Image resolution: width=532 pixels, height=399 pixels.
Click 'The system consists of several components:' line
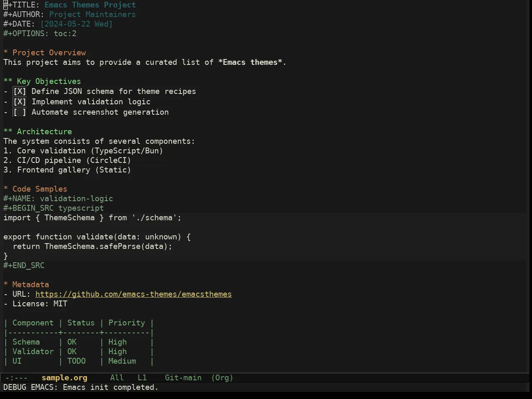(x=99, y=141)
